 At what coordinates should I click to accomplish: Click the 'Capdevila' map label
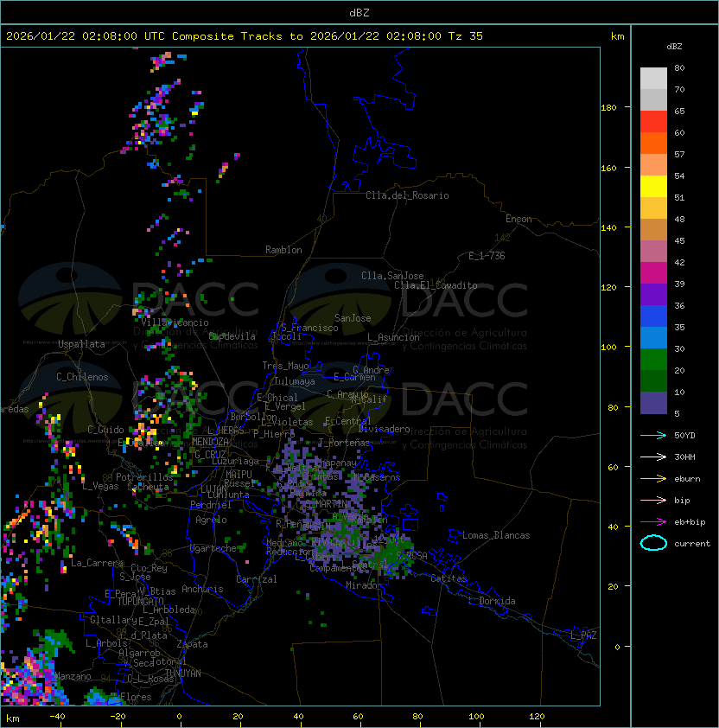click(x=232, y=336)
